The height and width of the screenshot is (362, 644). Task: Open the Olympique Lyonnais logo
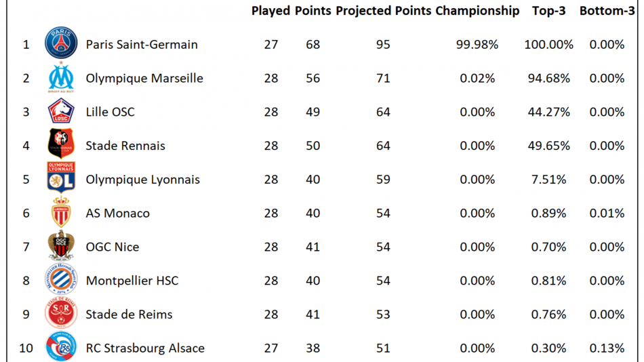click(x=61, y=178)
